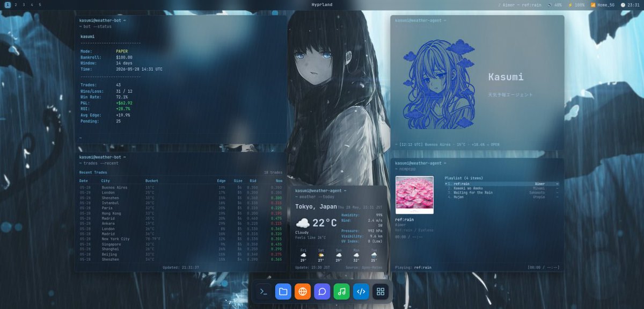The width and height of the screenshot is (644, 309).
Task: Click the Tuesday rain forecast icon
Action: [x=374, y=255]
